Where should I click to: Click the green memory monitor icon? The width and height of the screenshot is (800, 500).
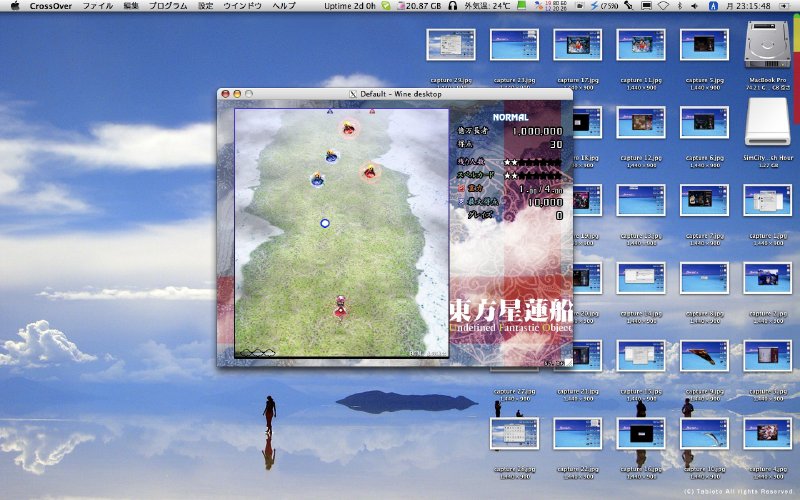point(521,6)
